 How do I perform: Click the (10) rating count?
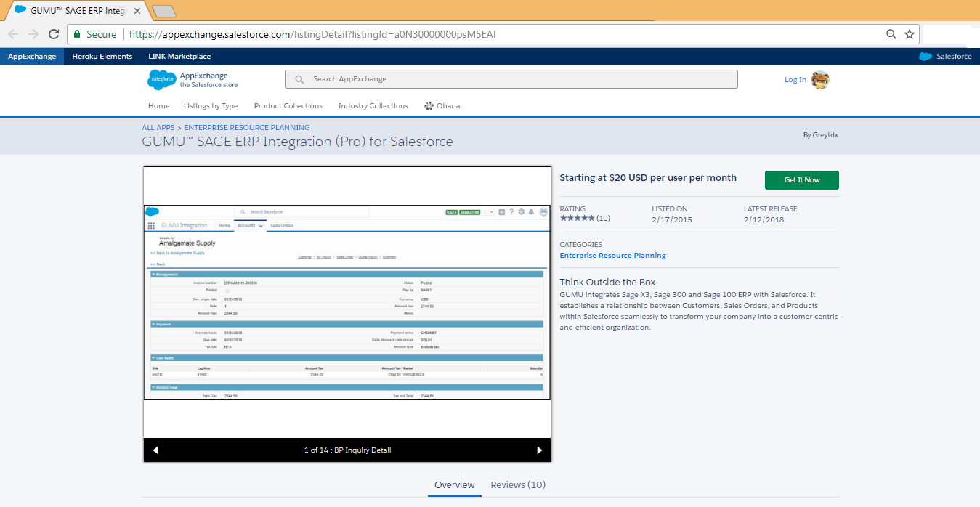point(604,218)
